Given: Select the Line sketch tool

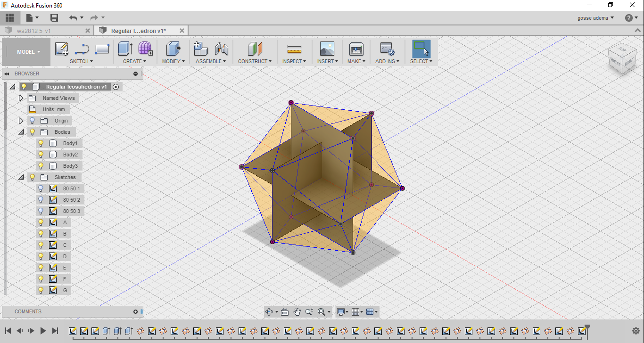Looking at the screenshot, I should [82, 49].
